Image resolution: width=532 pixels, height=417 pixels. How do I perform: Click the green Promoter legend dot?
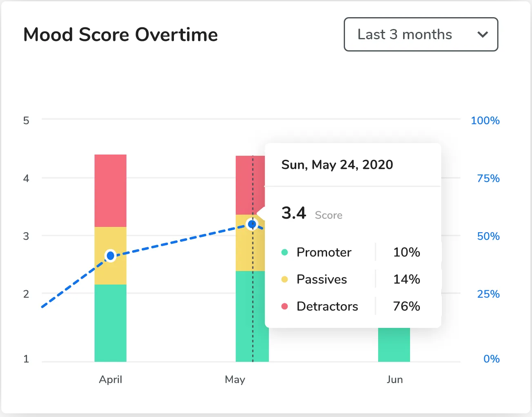[285, 252]
